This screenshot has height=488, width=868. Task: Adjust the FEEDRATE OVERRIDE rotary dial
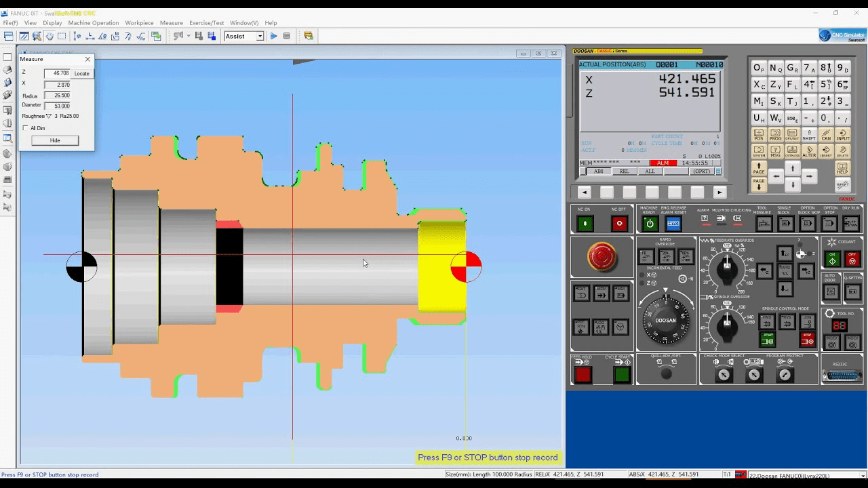(x=726, y=270)
